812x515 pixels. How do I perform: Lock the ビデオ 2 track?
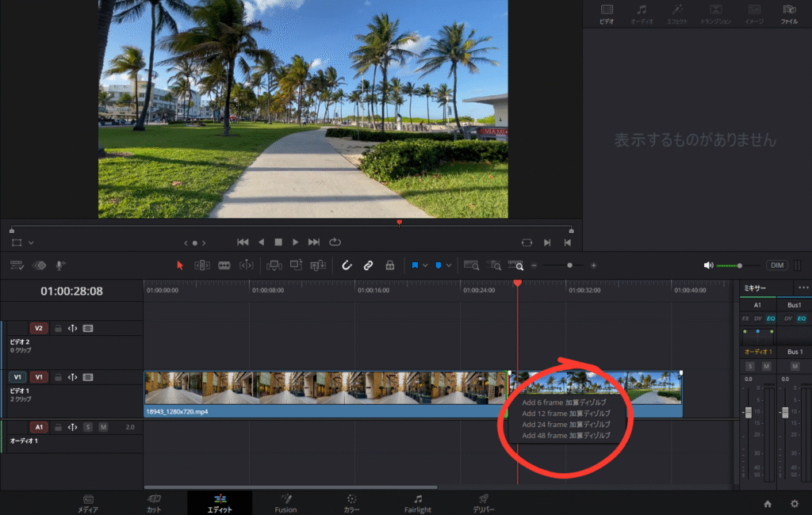tap(58, 328)
